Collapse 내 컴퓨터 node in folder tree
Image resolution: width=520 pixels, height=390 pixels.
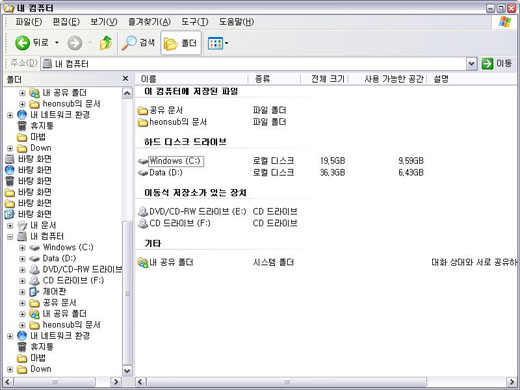(x=10, y=237)
